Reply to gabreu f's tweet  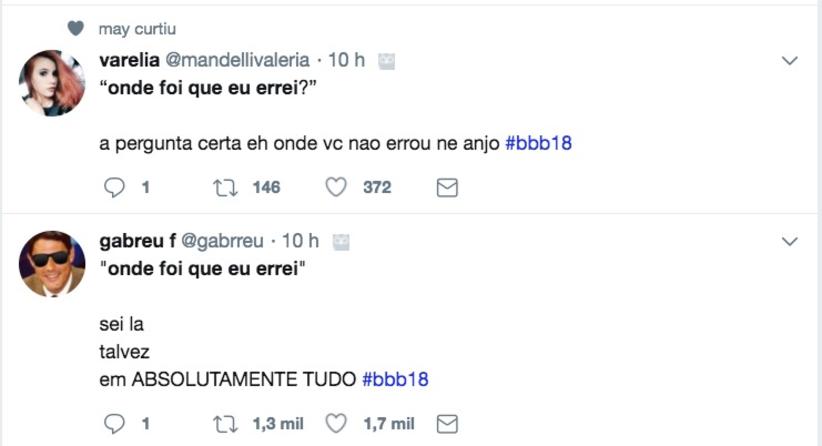point(116,424)
